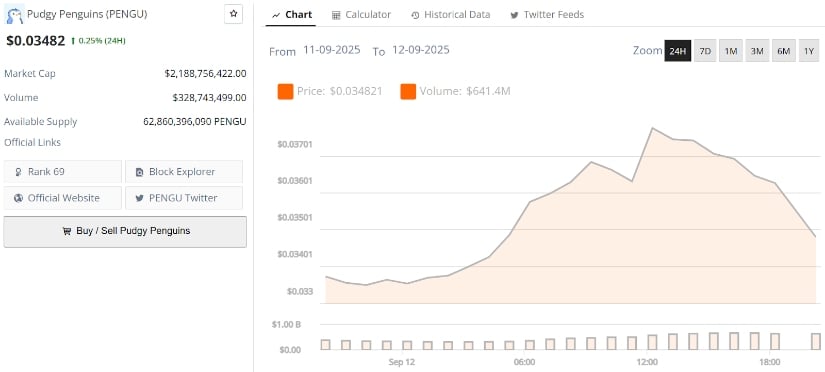Select the 7D zoom range
The image size is (825, 372).
(705, 51)
